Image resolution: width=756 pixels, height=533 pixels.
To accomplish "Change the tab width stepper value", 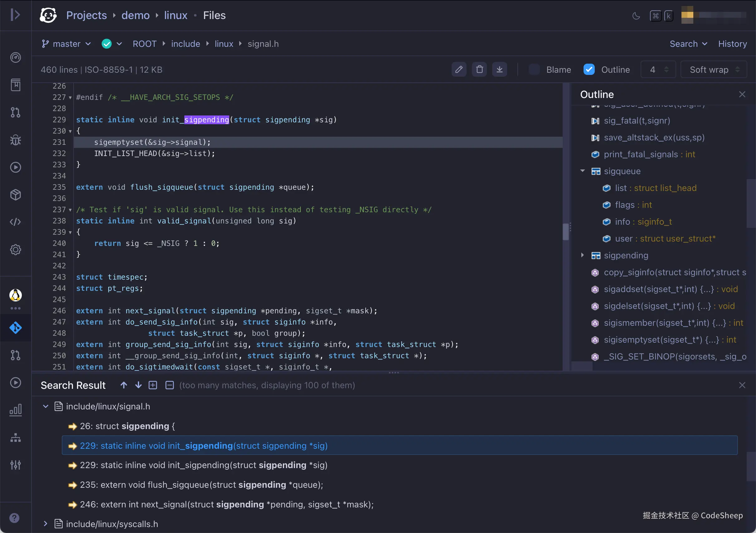I will (666, 70).
